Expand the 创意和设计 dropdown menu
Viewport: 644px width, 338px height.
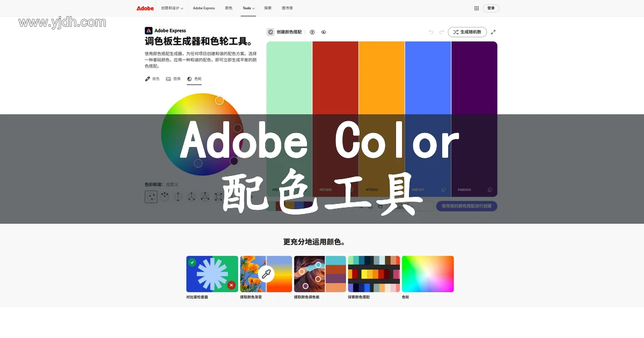coord(172,8)
